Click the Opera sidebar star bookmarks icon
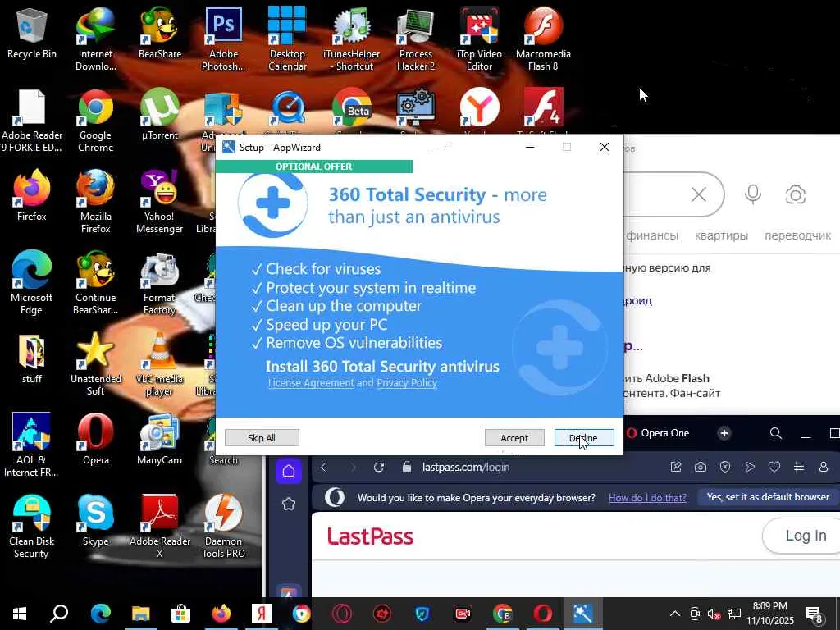The height and width of the screenshot is (630, 840). [x=289, y=504]
